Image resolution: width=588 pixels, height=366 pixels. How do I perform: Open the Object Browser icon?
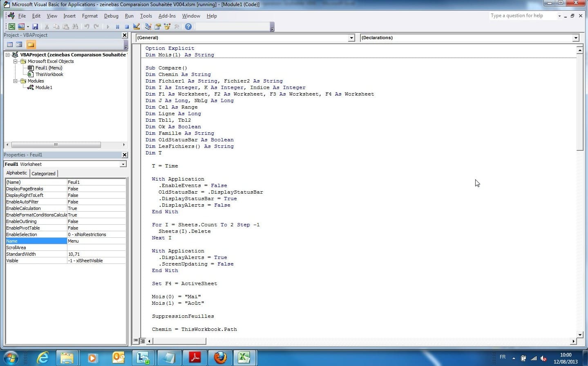point(167,27)
